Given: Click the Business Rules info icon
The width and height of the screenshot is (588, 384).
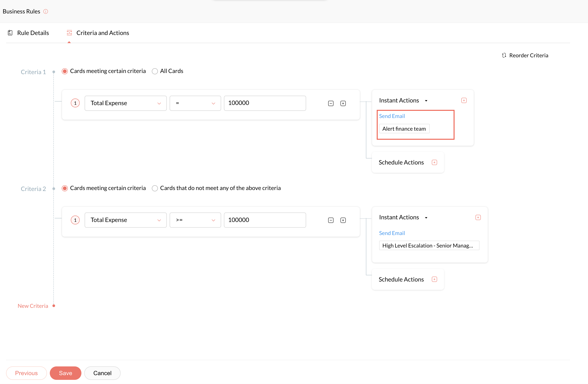Looking at the screenshot, I should click(46, 11).
